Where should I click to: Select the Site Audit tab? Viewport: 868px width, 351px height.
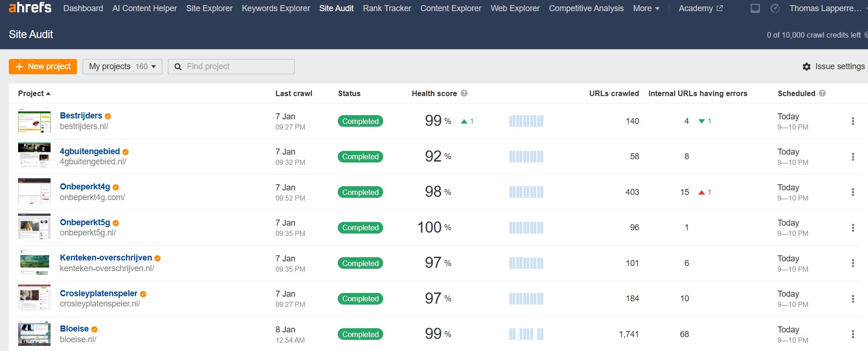pyautogui.click(x=336, y=8)
